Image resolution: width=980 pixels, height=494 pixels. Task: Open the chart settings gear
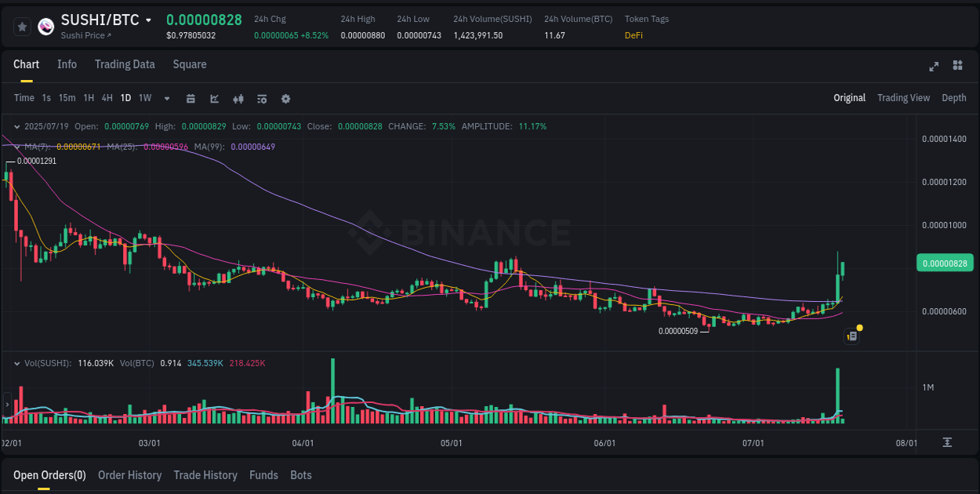click(285, 99)
